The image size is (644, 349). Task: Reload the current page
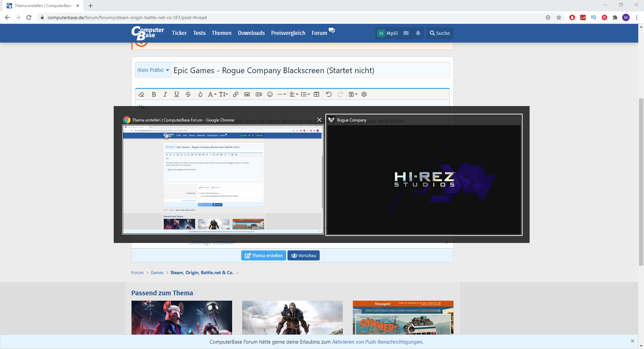click(x=29, y=17)
